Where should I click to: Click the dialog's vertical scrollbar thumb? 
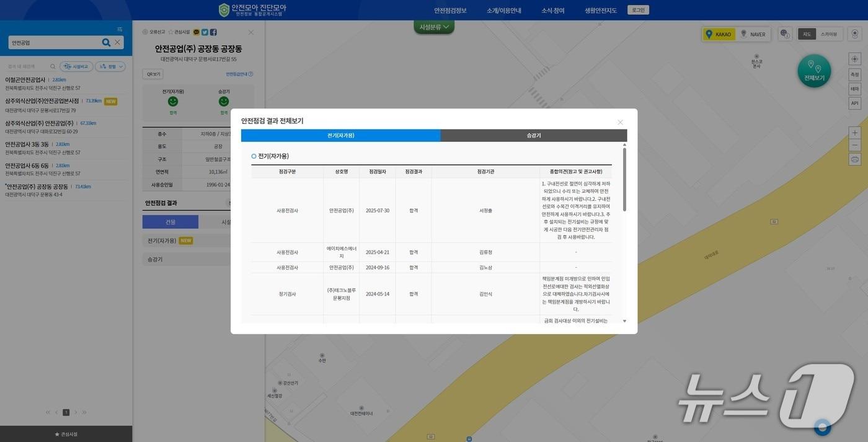tap(624, 179)
